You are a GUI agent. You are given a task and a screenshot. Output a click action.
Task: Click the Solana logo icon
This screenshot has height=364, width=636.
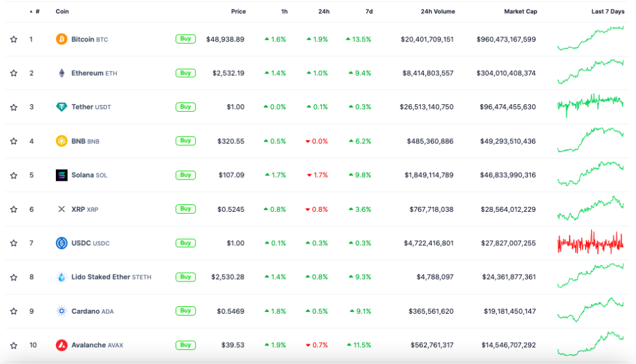[x=61, y=175]
